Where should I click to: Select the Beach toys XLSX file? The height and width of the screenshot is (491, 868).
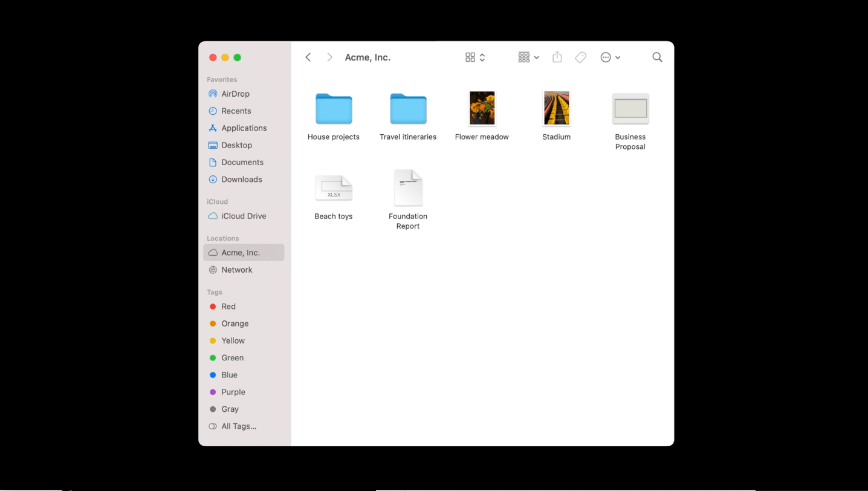pos(334,188)
